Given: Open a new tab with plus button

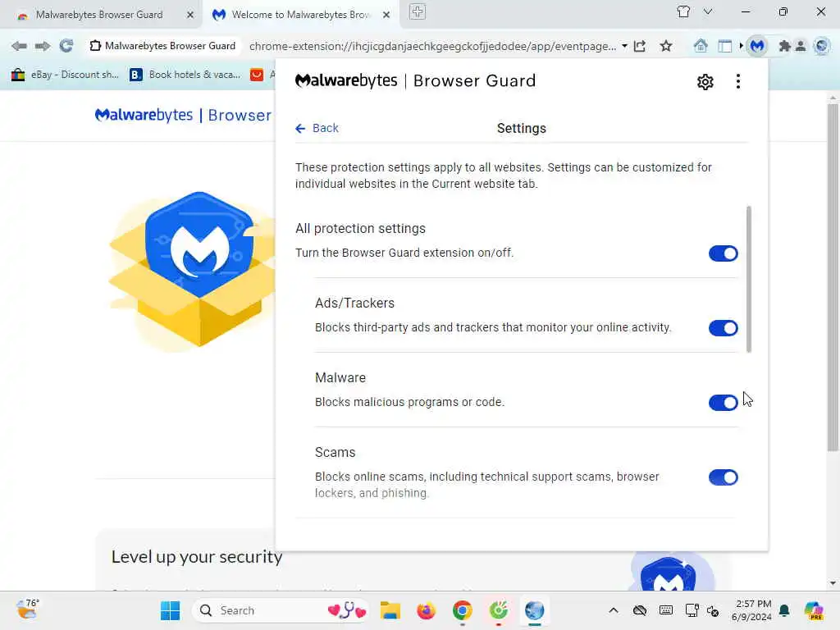Looking at the screenshot, I should coord(418,11).
